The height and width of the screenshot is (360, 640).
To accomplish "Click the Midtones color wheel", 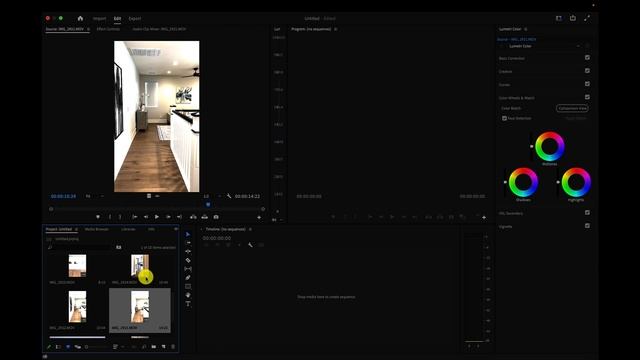I will (x=550, y=146).
